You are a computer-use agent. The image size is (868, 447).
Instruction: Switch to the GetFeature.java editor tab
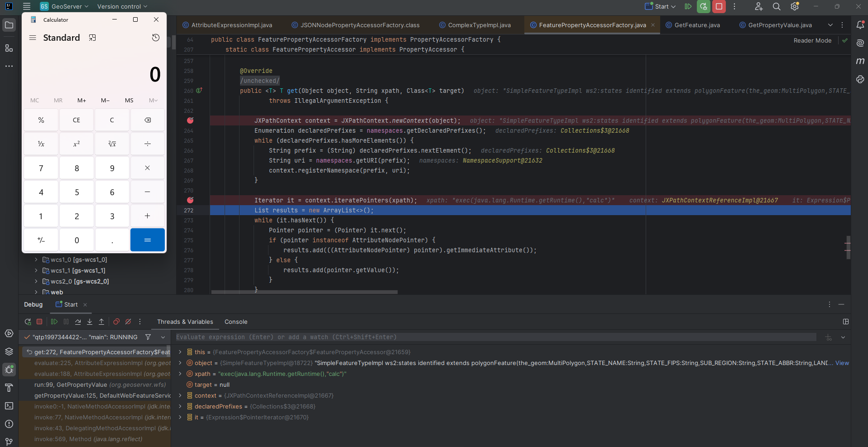(696, 25)
